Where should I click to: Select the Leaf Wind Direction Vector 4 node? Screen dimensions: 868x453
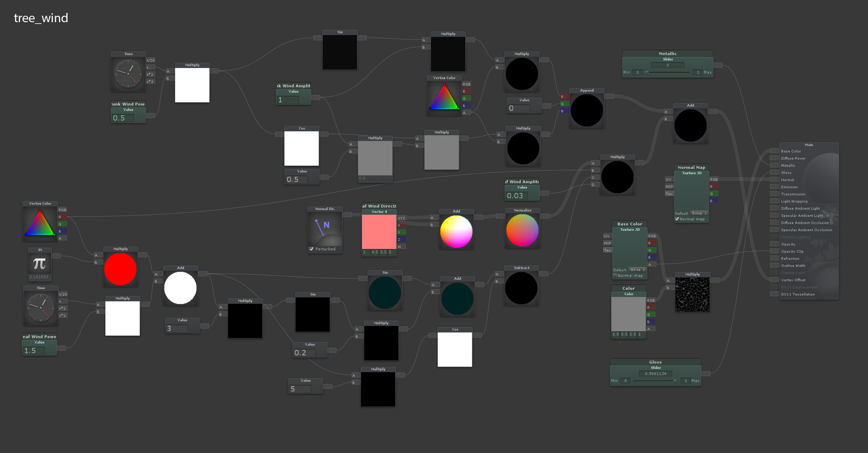379,231
